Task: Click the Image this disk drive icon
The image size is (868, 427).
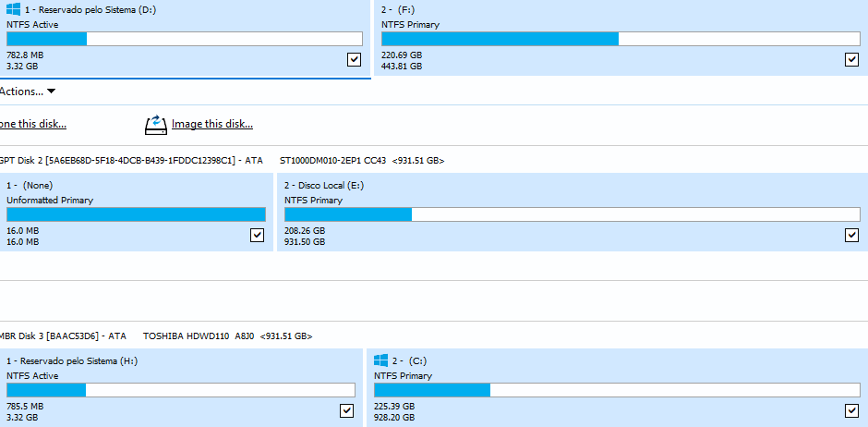Action: pos(155,125)
